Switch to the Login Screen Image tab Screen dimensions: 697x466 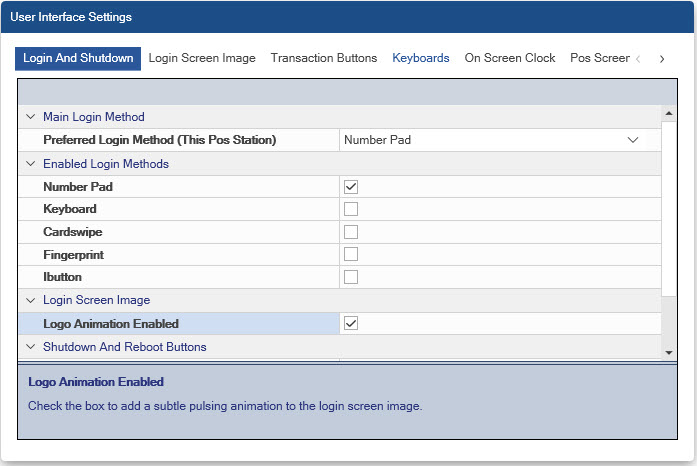pos(202,58)
